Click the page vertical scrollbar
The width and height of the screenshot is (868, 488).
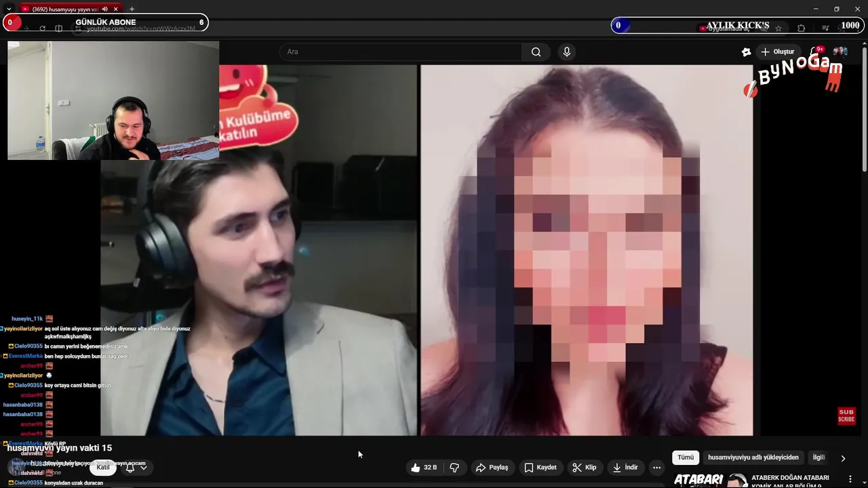coord(864,108)
